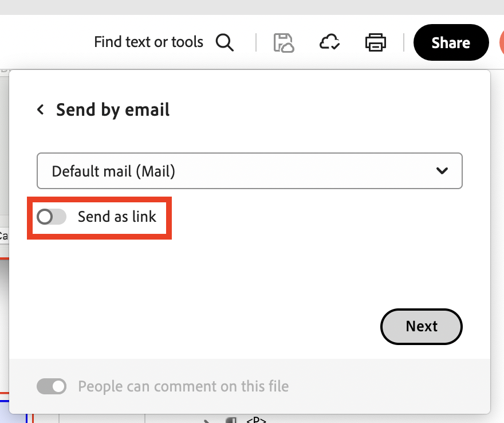Enable the Send as link switch

pyautogui.click(x=52, y=217)
